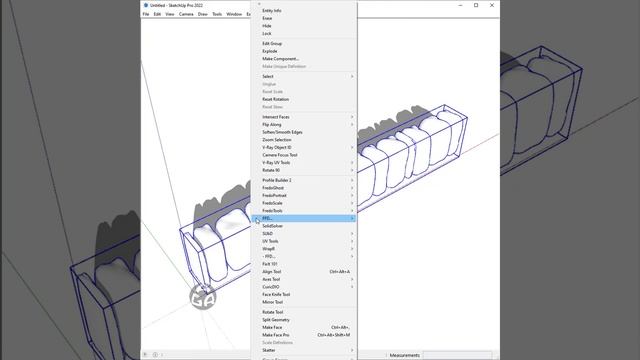Viewport: 640px width, 360px height.
Task: Expand the Select submenu arrow
Action: pos(352,77)
